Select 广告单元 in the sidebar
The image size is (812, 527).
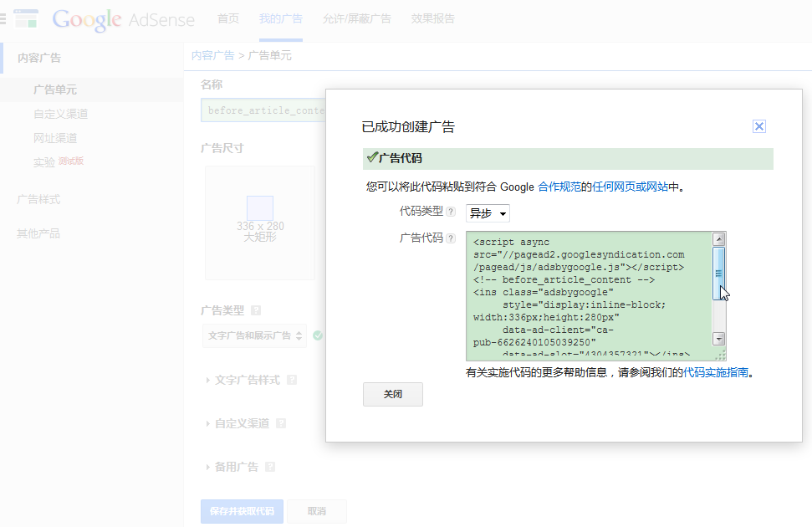[x=55, y=90]
